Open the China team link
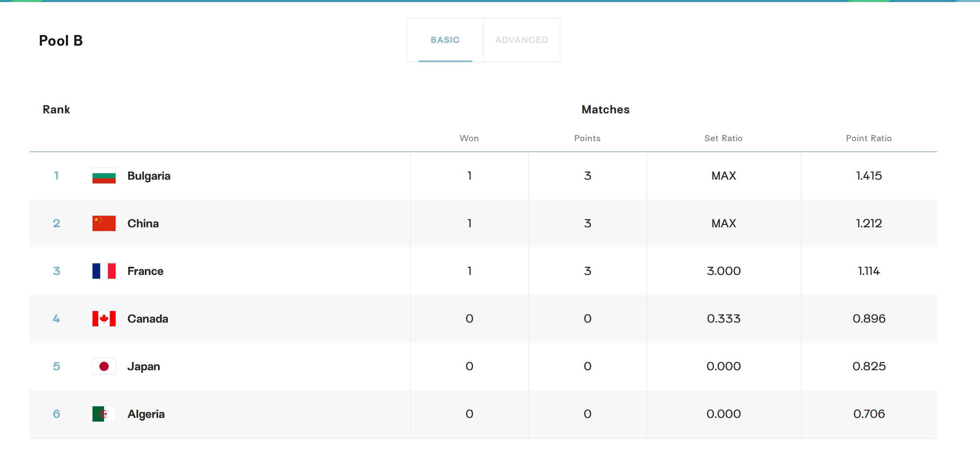This screenshot has width=980, height=458. (x=143, y=224)
